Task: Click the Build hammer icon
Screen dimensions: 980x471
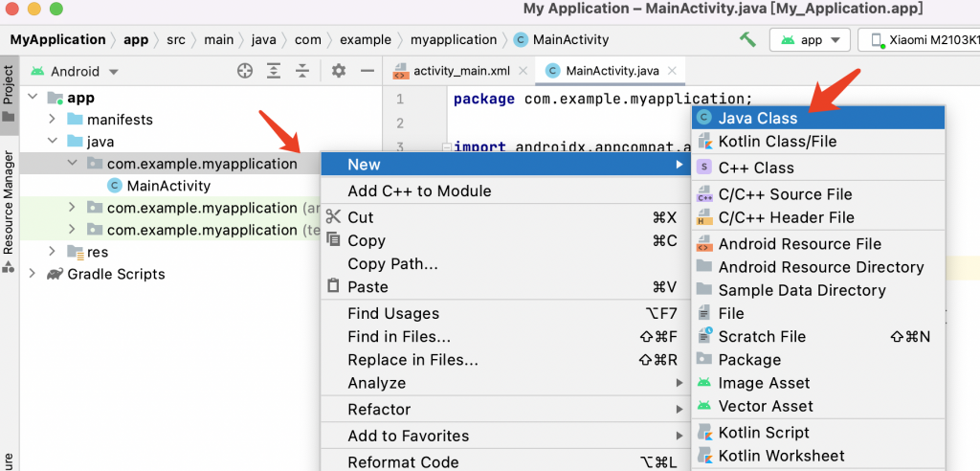Action: 746,40
